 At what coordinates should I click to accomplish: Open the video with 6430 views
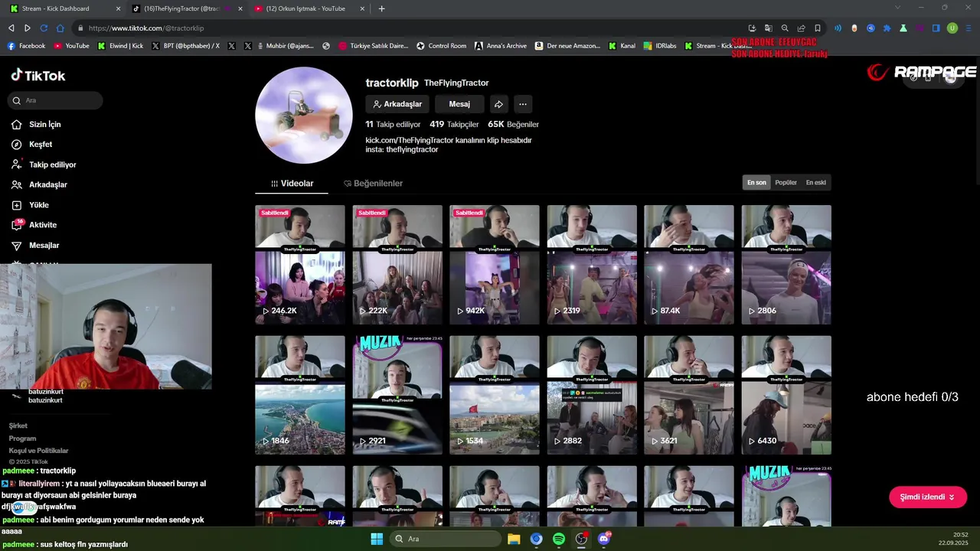pos(786,395)
